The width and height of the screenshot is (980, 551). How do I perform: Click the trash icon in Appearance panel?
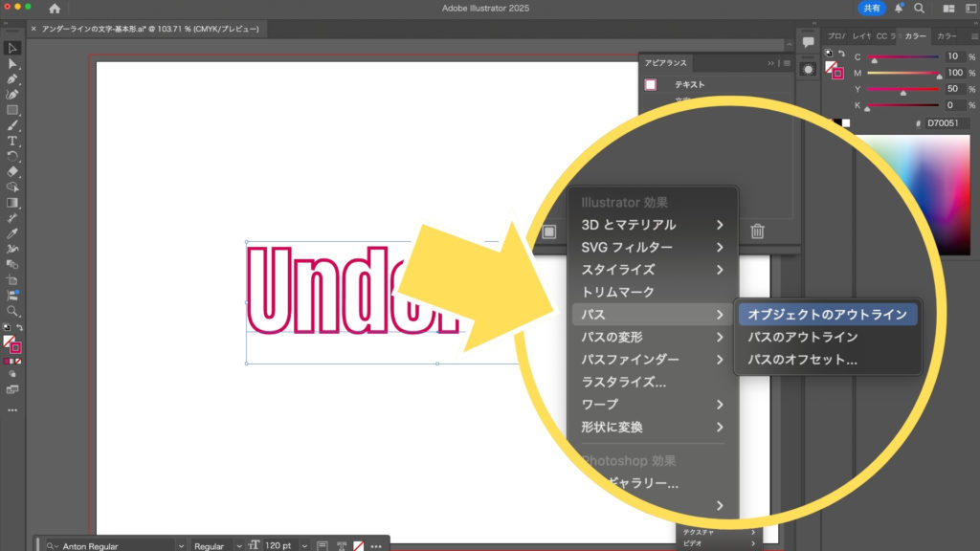tap(757, 231)
